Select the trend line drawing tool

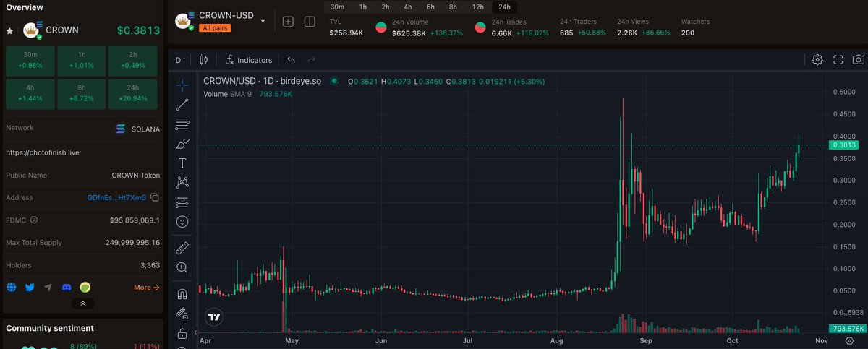coord(182,105)
